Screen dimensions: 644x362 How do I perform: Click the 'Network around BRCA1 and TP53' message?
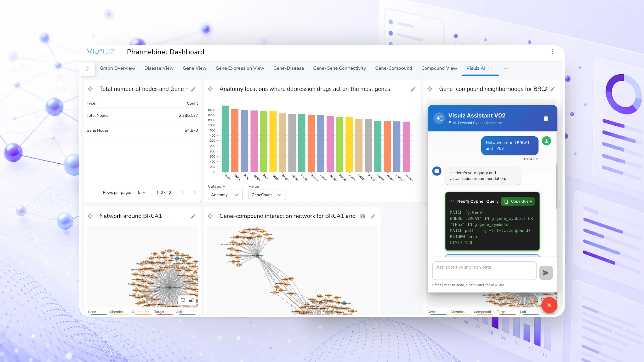click(x=509, y=145)
